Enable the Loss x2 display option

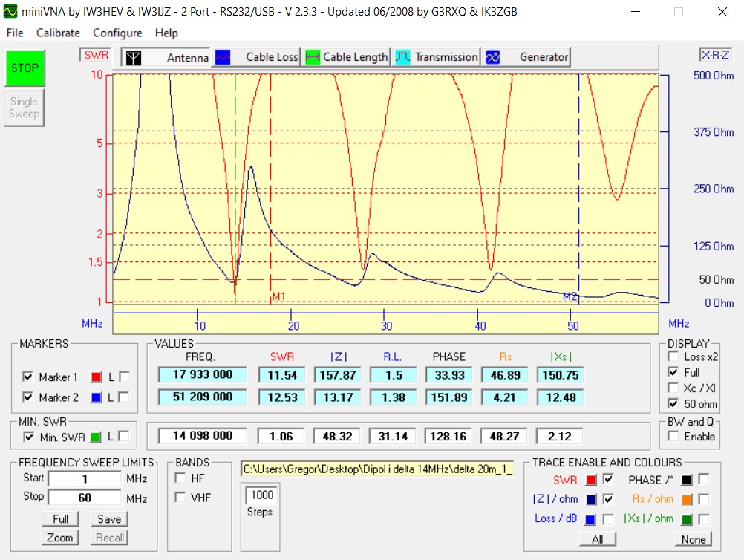click(673, 356)
